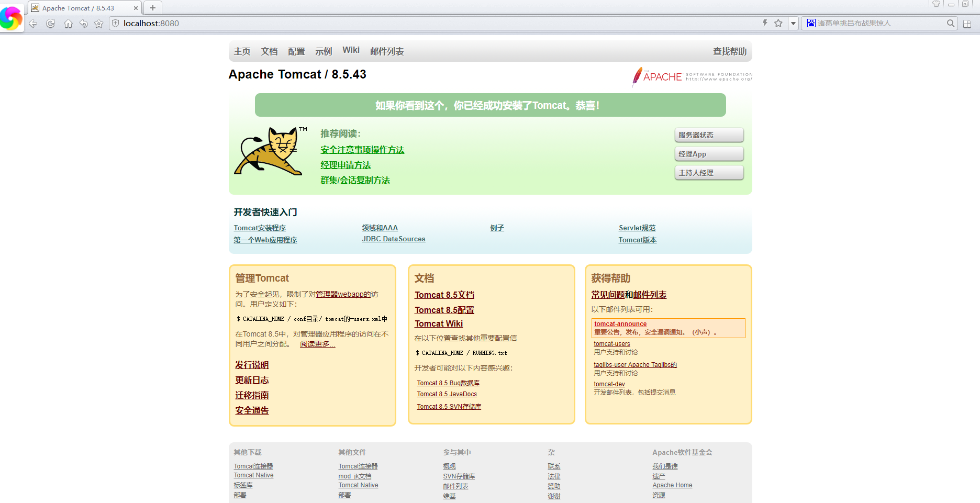980x503 pixels.
Task: Open a new tab with plus button
Action: pyautogui.click(x=153, y=8)
